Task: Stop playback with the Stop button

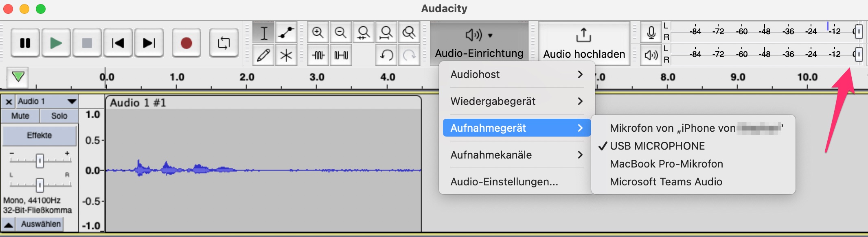Action: coord(87,43)
